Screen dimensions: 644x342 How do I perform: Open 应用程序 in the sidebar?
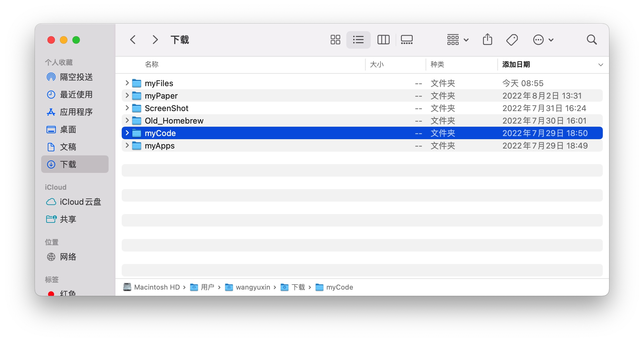[x=75, y=112]
